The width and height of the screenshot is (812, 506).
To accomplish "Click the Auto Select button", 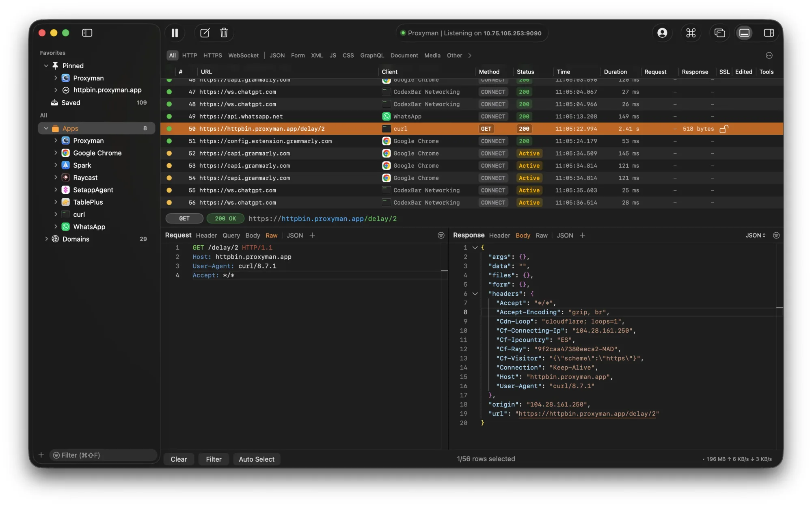I will point(257,459).
